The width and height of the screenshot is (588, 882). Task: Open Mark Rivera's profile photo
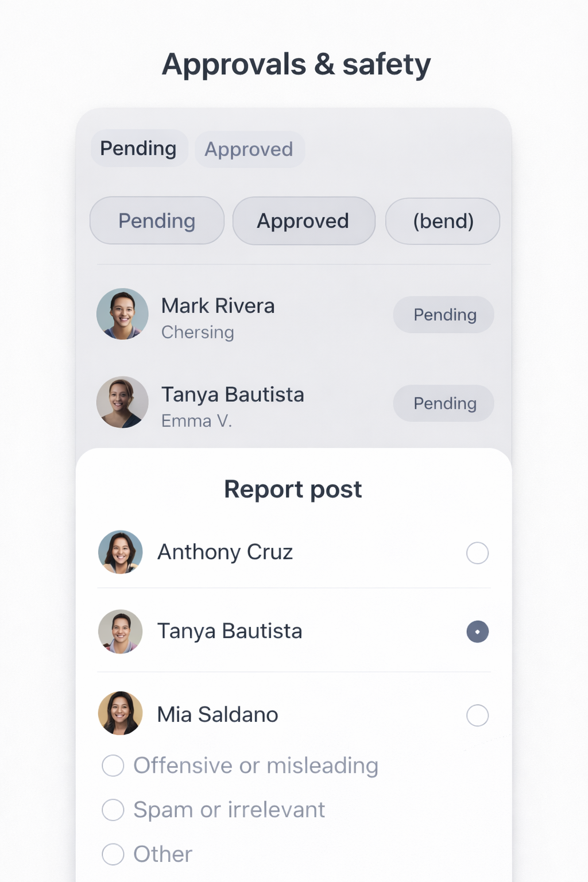click(122, 314)
